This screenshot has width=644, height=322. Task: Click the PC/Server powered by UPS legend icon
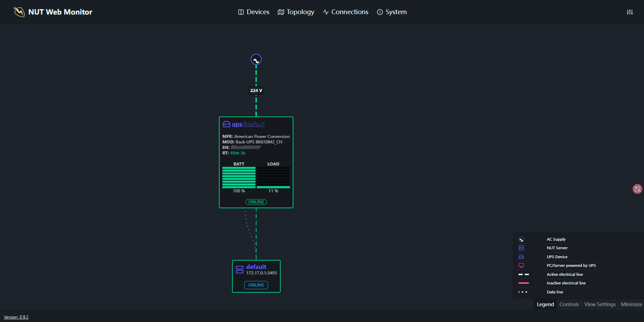click(x=521, y=265)
